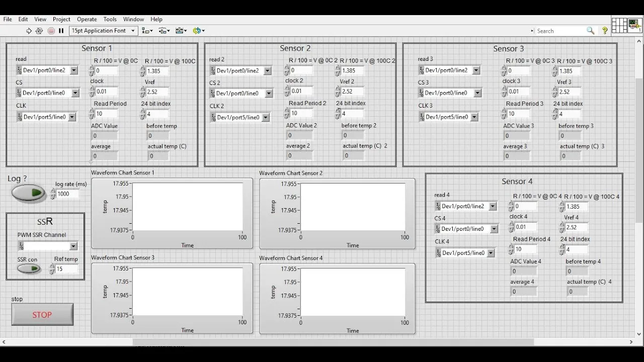This screenshot has width=644, height=362.
Task: Click the scroll down arrow on the right
Action: point(639,334)
